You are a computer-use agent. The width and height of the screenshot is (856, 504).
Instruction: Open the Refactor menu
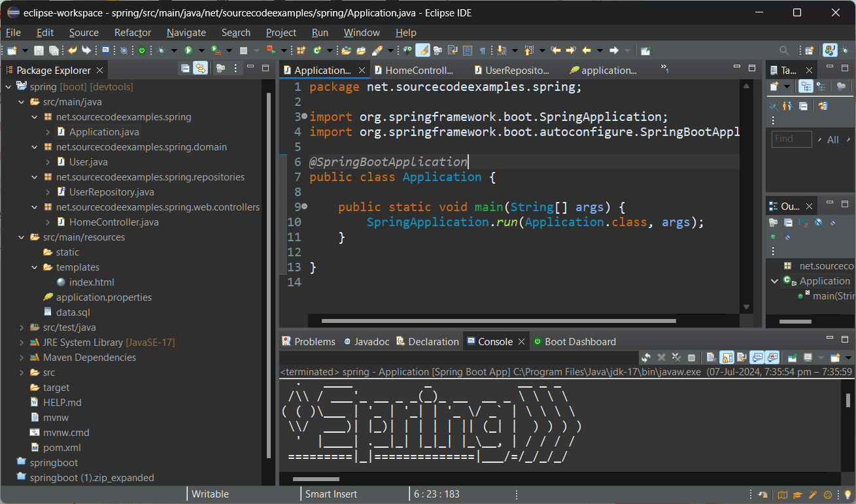(133, 33)
